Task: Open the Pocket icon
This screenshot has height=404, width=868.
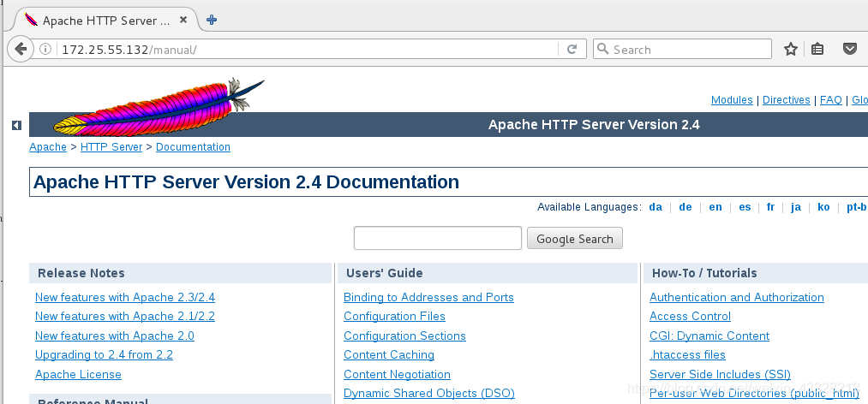Action: coord(850,49)
